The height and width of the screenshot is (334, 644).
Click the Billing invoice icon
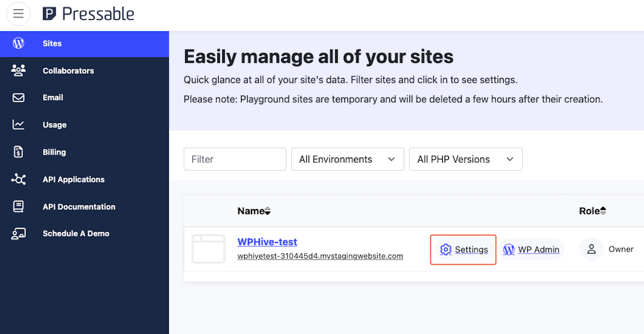(x=18, y=152)
